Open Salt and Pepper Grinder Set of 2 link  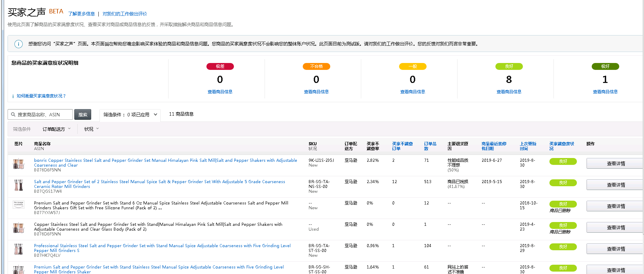(x=160, y=184)
